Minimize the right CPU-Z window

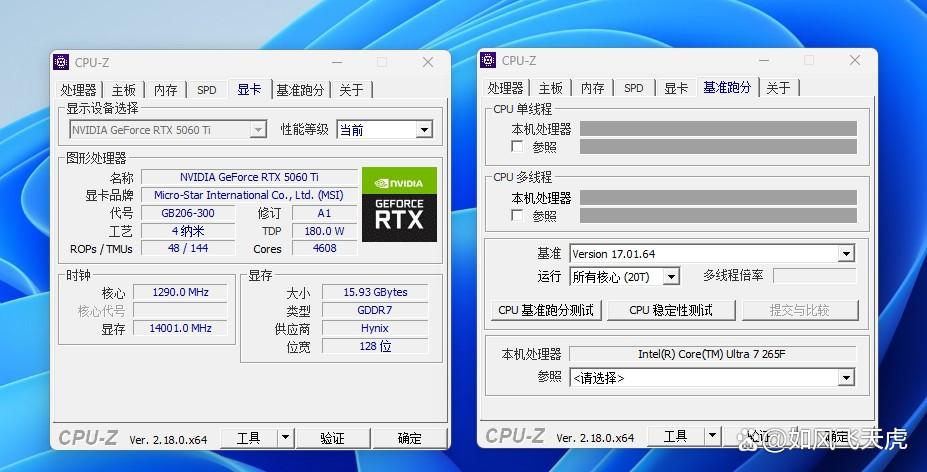(764, 60)
